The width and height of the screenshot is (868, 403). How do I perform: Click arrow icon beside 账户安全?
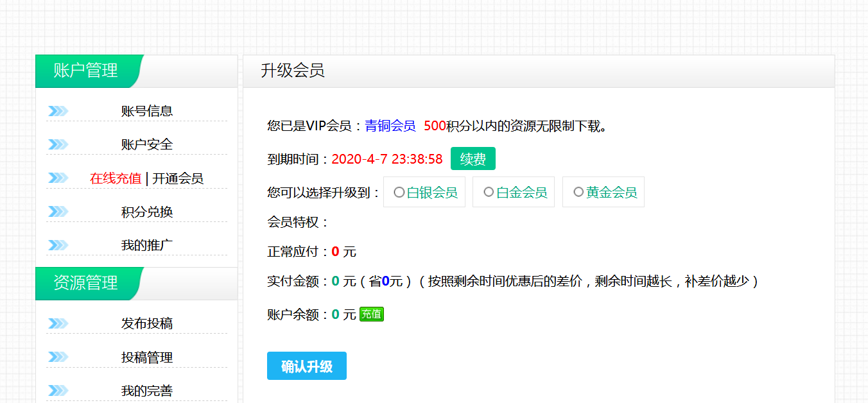tap(58, 144)
